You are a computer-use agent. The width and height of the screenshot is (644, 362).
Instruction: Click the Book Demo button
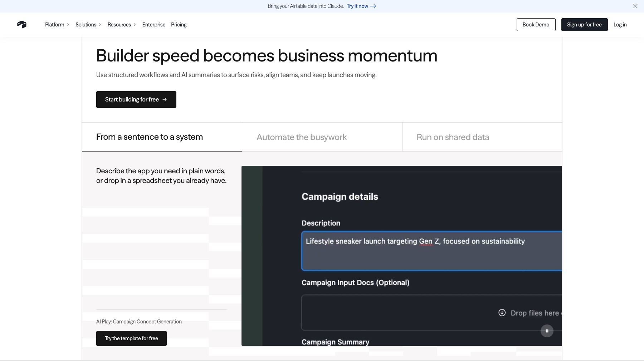click(536, 25)
